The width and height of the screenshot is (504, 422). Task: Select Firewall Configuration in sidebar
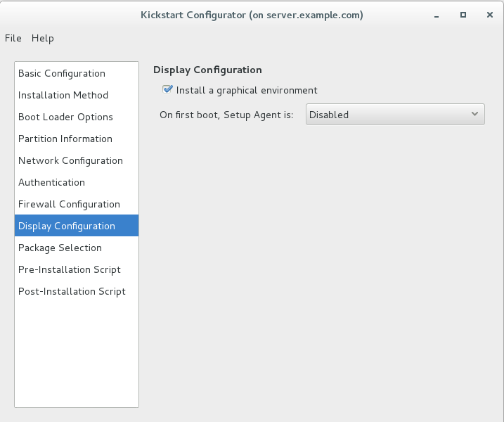69,204
